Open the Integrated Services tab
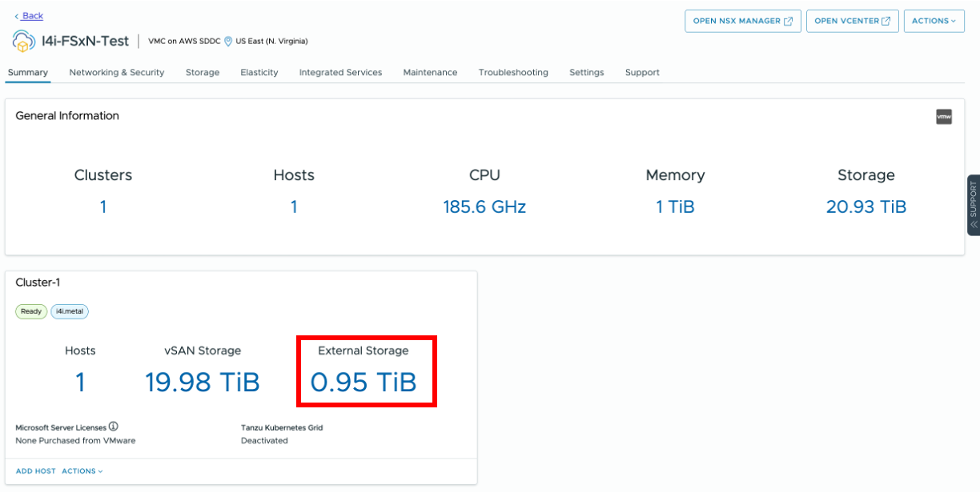This screenshot has width=980, height=493. [340, 73]
